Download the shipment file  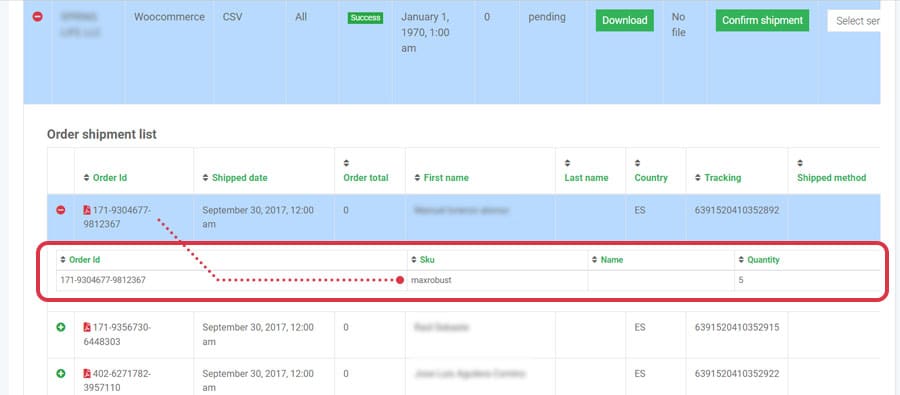pyautogui.click(x=624, y=20)
